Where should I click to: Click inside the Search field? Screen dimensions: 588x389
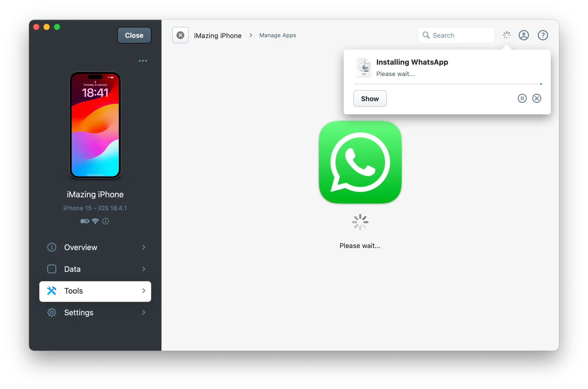tap(457, 35)
